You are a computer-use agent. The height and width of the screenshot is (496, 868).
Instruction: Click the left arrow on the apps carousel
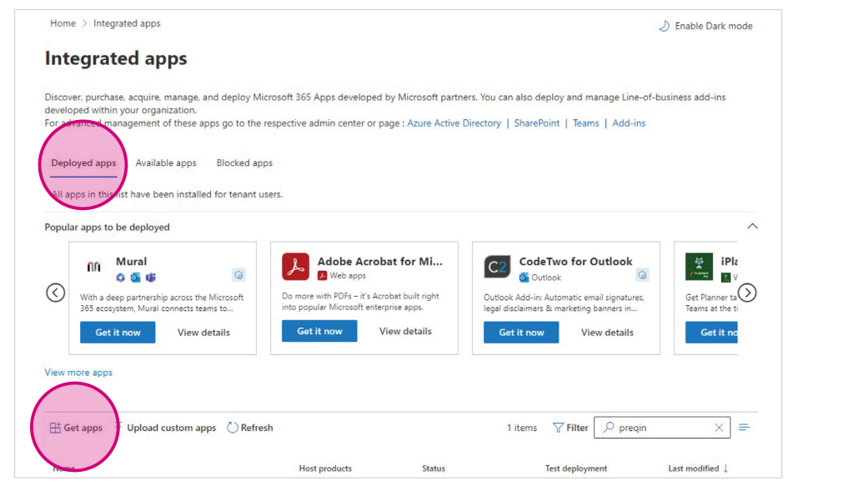pyautogui.click(x=55, y=293)
